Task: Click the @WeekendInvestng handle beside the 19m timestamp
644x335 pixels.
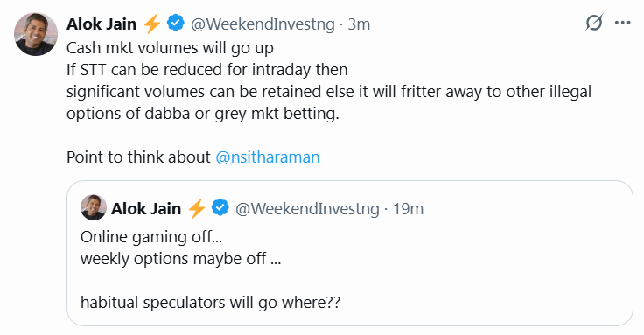Action: (x=307, y=209)
